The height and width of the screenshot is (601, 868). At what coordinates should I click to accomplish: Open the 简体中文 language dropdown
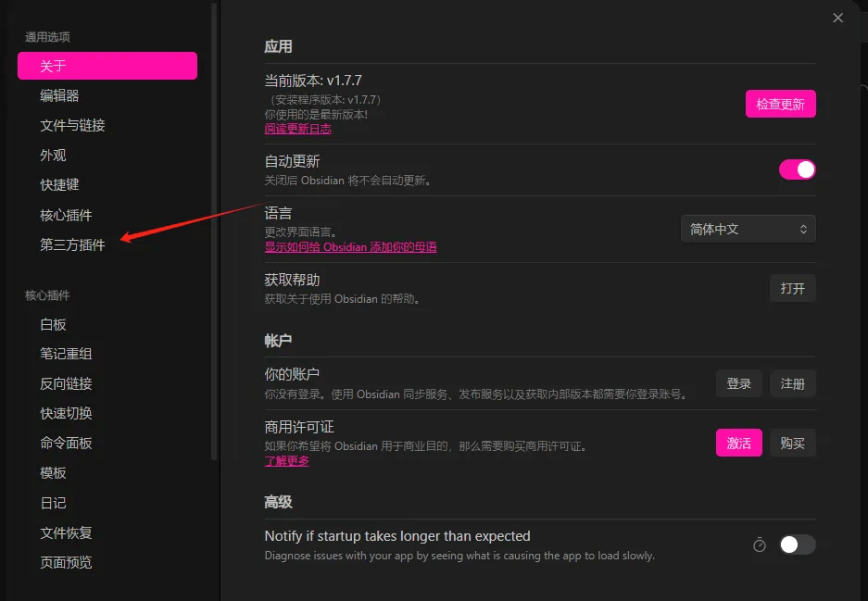748,229
